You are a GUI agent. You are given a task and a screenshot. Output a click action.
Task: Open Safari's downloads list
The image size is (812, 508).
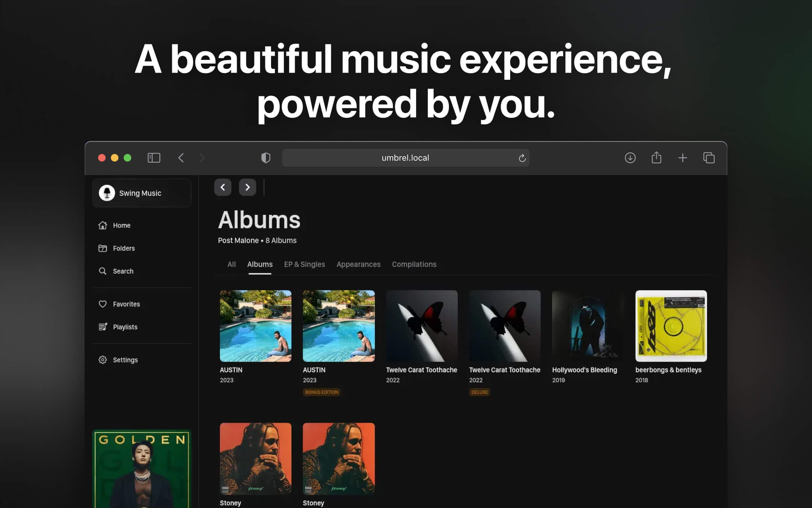pos(630,158)
